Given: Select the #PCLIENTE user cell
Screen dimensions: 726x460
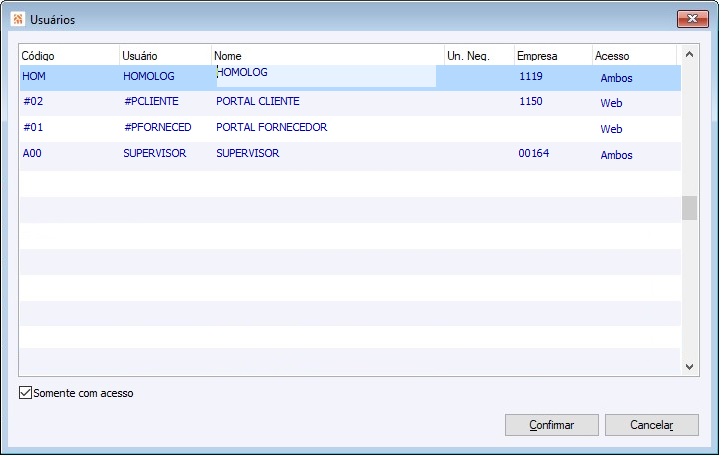Looking at the screenshot, I should (151, 101).
